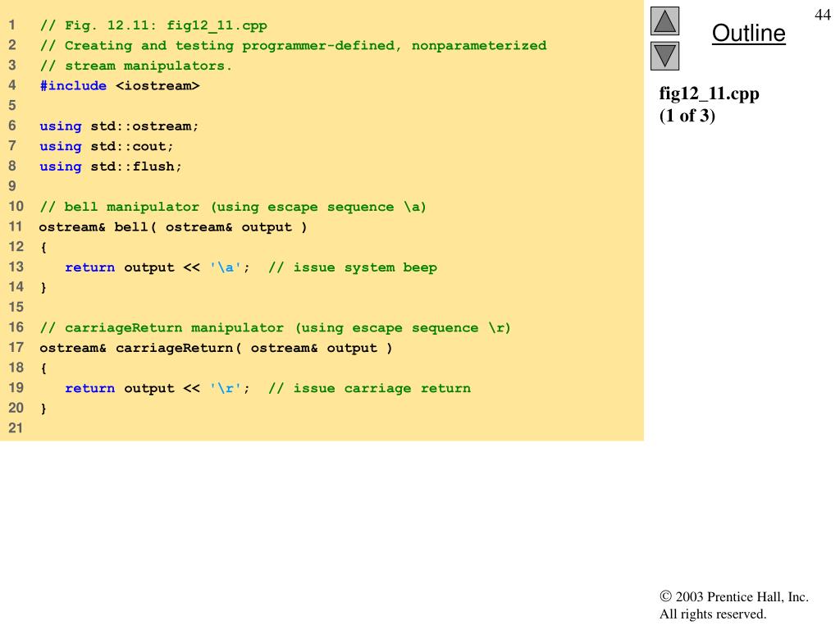Image resolution: width=840 pixels, height=630 pixels.
Task: Click the fig12_11.cpp title text
Action: click(x=709, y=94)
